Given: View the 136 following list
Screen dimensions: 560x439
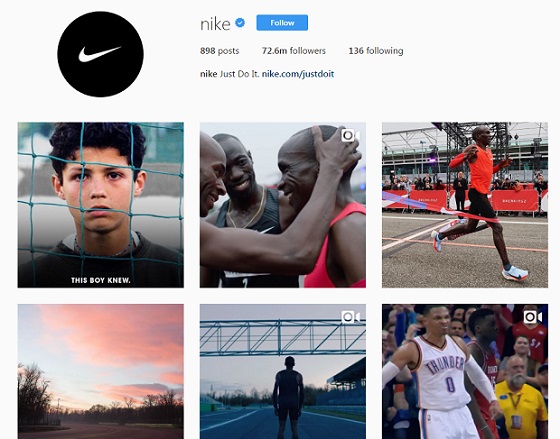Looking at the screenshot, I should (x=376, y=51).
